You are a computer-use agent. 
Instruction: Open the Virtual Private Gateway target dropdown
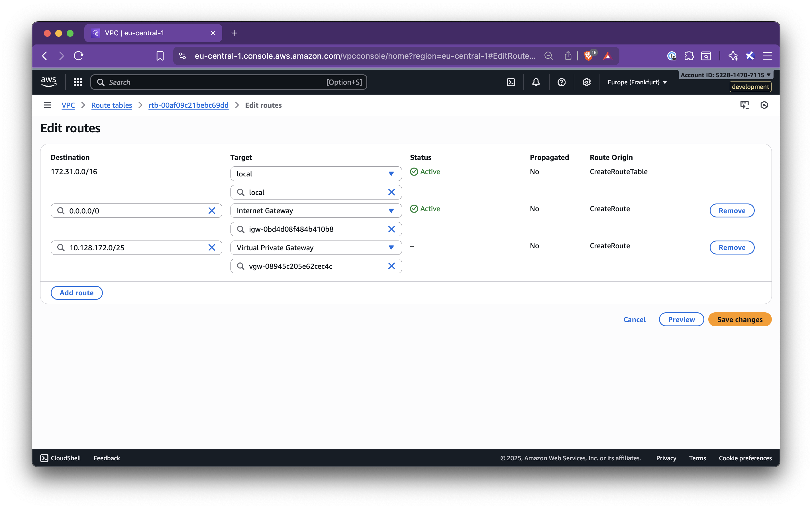391,247
